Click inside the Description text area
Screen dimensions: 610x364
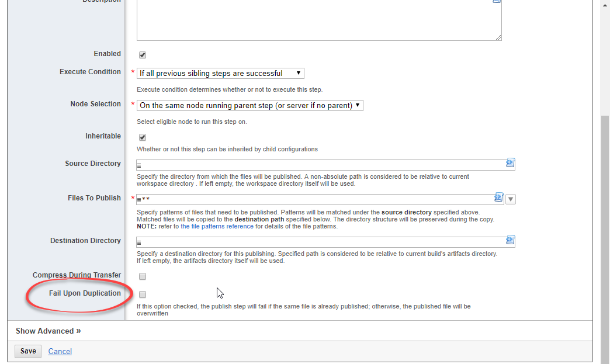pyautogui.click(x=319, y=19)
